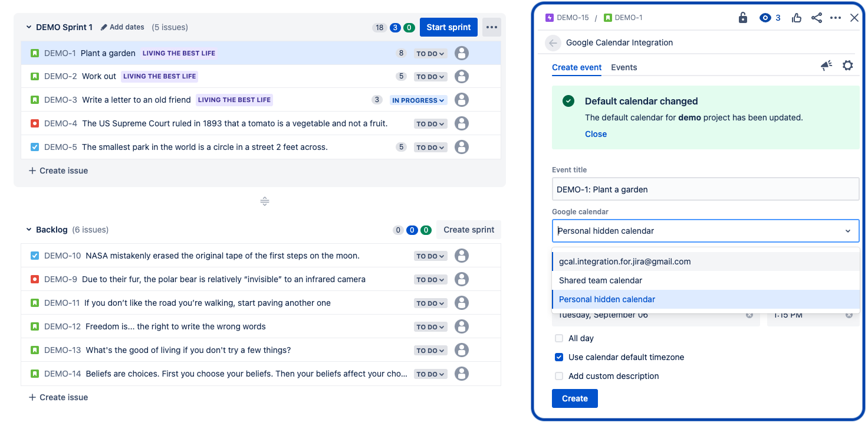
Task: Click the Create sprint button
Action: coord(469,230)
